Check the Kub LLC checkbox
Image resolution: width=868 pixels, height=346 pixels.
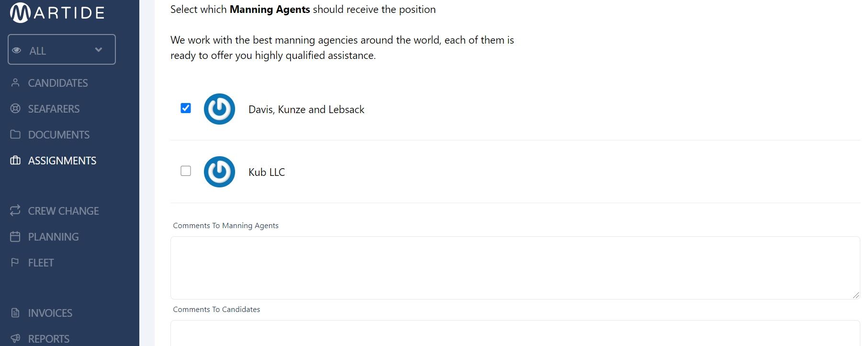click(x=186, y=171)
